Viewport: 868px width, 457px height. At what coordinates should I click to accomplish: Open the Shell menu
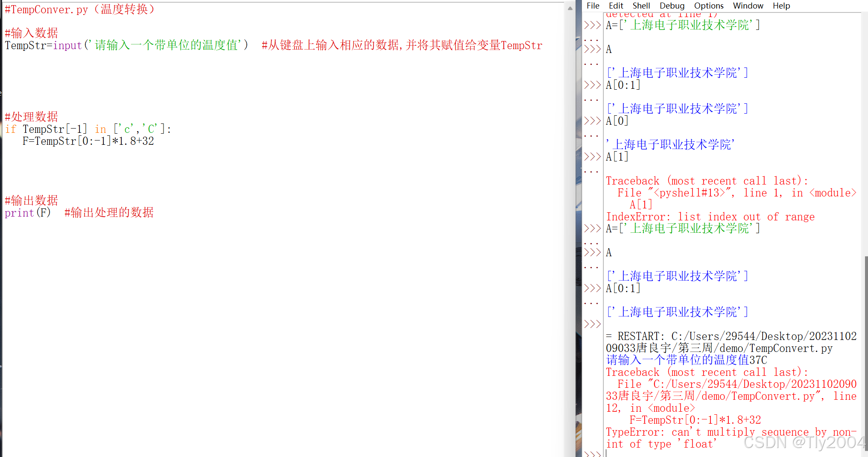point(641,6)
